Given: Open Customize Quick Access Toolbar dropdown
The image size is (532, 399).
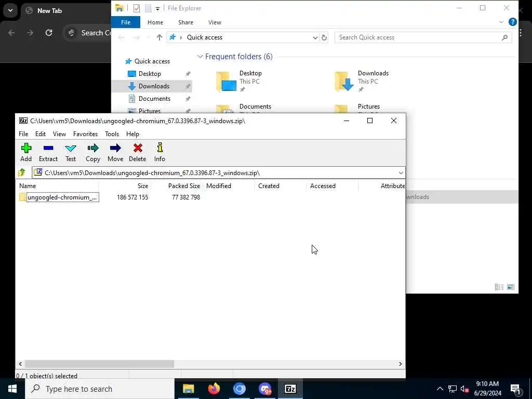Looking at the screenshot, I should (x=157, y=8).
